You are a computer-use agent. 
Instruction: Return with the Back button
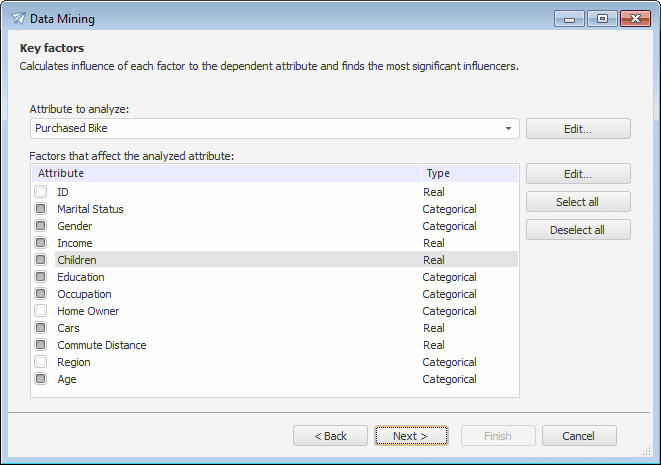(x=330, y=436)
